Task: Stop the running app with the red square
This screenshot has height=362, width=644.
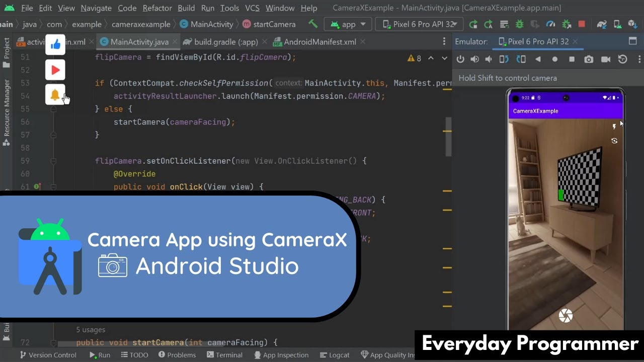Action: [582, 24]
